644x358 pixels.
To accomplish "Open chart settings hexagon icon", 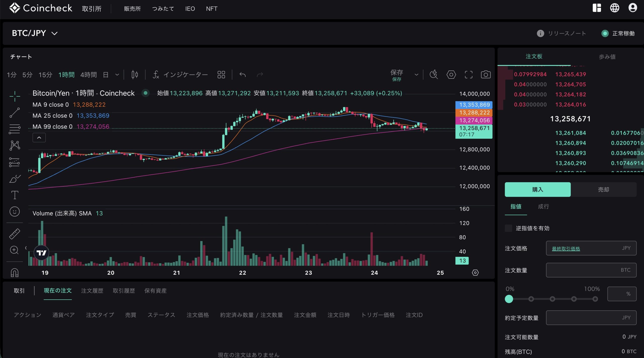I will 451,75.
